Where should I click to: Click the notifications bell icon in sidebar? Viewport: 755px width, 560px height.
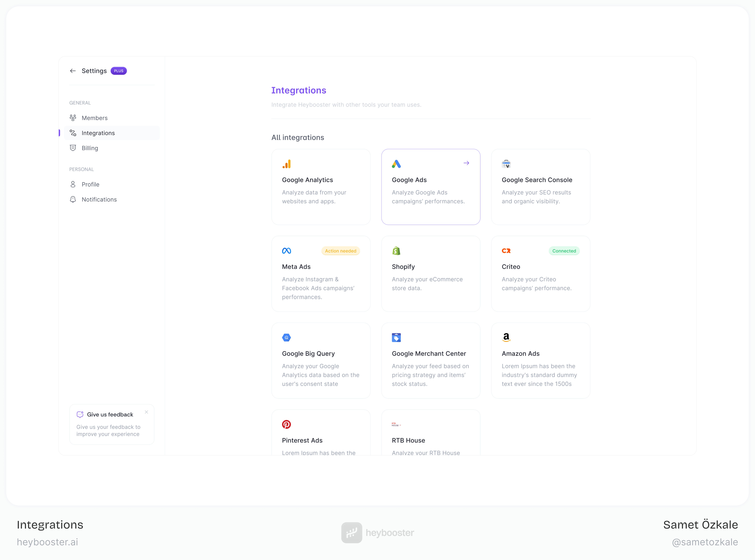click(73, 199)
